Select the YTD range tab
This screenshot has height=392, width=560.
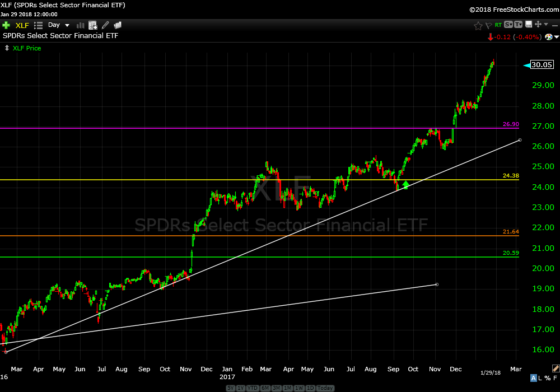click(x=253, y=388)
